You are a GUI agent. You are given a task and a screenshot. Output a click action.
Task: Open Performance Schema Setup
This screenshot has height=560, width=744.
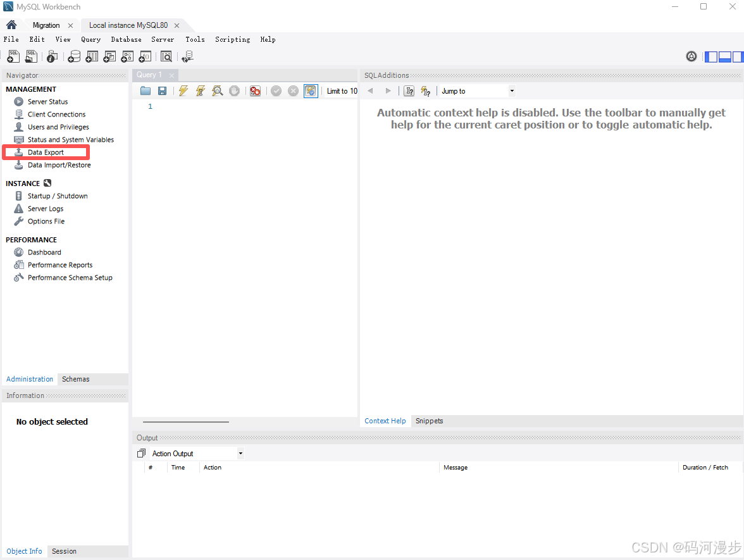click(70, 278)
